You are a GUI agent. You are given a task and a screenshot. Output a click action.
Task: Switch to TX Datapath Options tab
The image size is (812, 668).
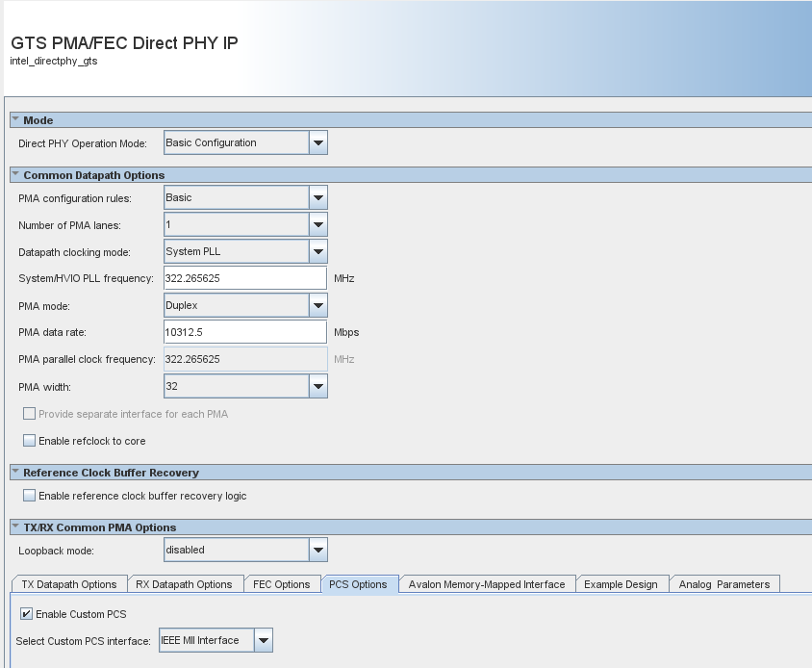(69, 584)
